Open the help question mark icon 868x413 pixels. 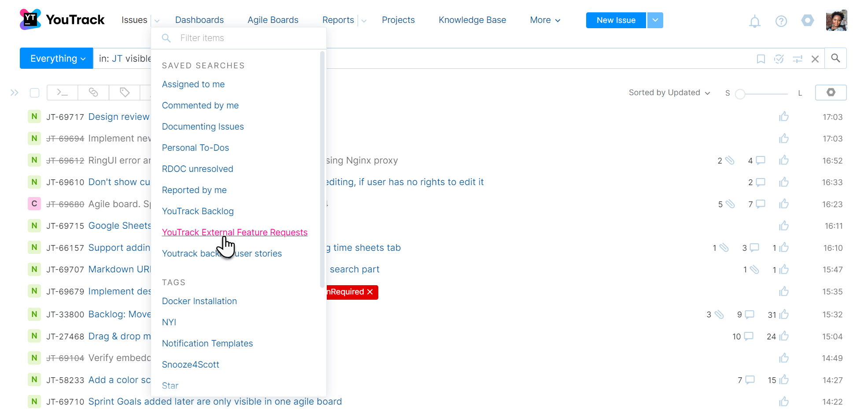pos(781,21)
